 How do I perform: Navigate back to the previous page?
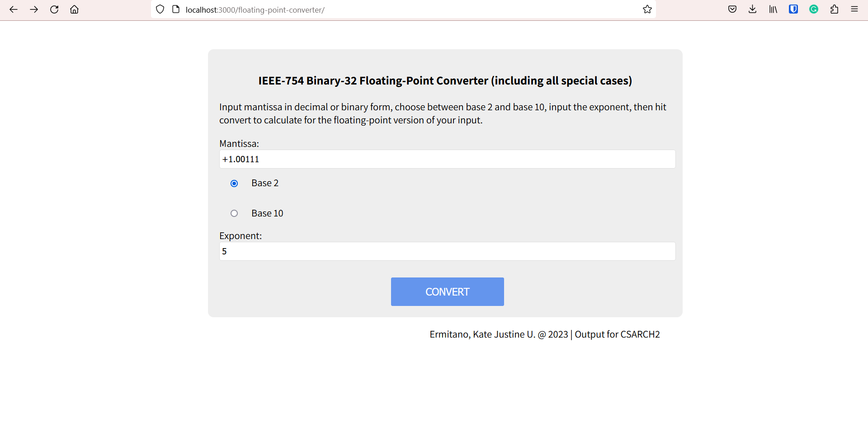coord(14,9)
